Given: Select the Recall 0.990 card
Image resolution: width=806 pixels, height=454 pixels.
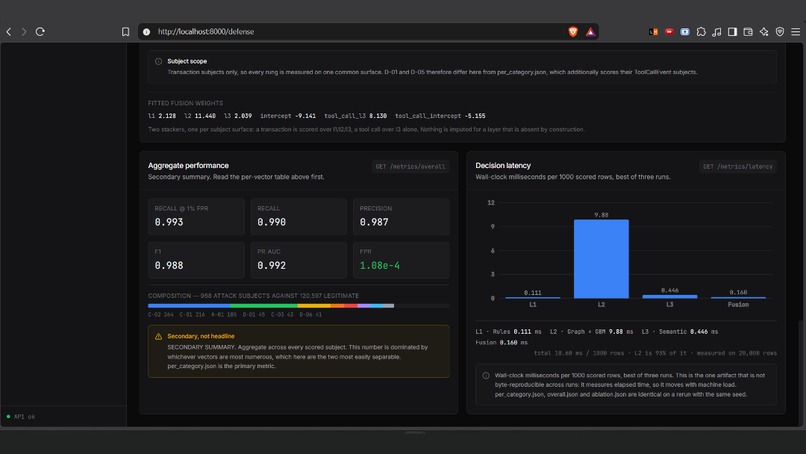Looking at the screenshot, I should point(299,216).
